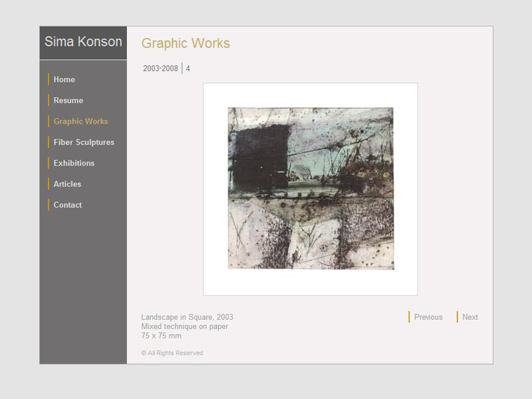Image resolution: width=532 pixels, height=399 pixels.
Task: Open the Home page
Action: (64, 79)
